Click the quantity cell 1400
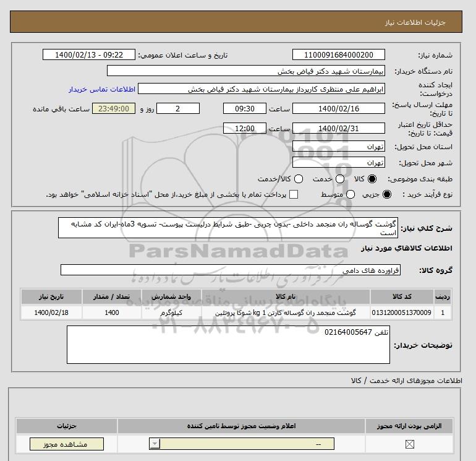The image size is (476, 461). click(112, 312)
